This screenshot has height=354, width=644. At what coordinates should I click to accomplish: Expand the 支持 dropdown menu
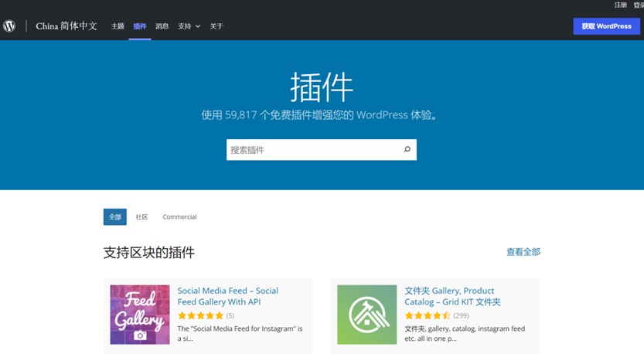pos(189,26)
